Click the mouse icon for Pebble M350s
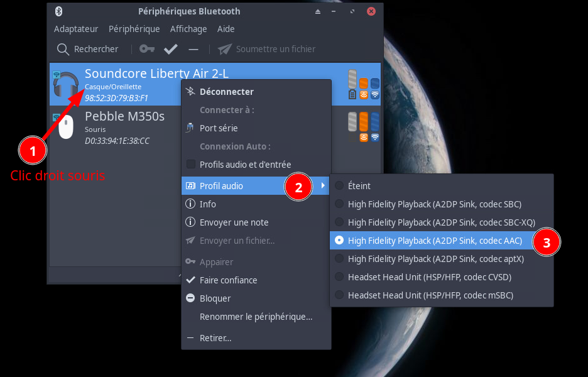 [65, 127]
